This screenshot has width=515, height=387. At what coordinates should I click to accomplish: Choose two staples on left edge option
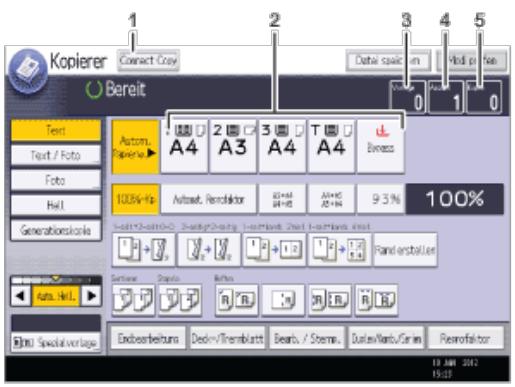coord(330,300)
